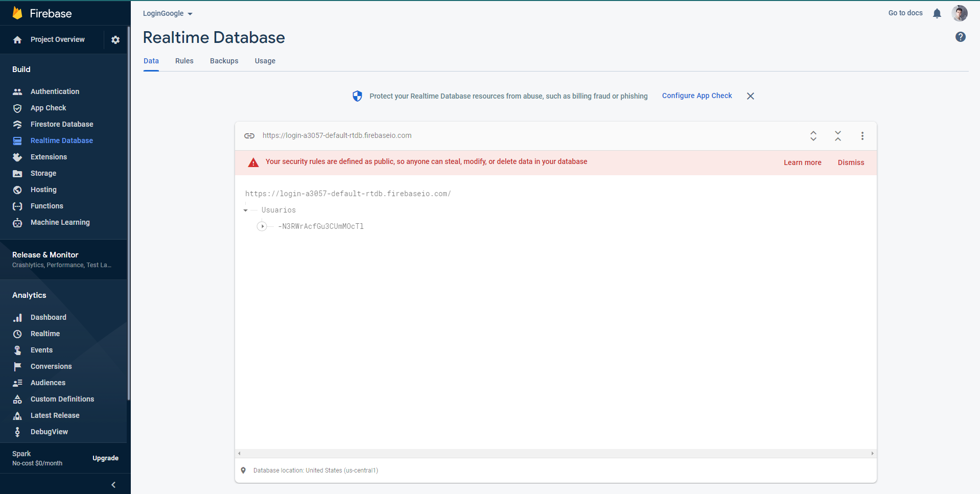The height and width of the screenshot is (494, 980).
Task: Collapse the Usuarios tree node
Action: pos(246,210)
